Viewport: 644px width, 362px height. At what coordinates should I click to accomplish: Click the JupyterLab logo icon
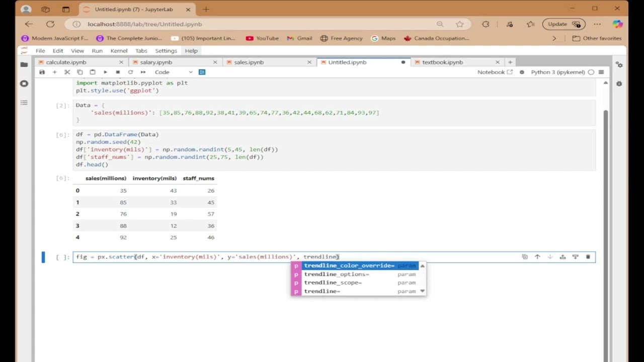point(24,51)
